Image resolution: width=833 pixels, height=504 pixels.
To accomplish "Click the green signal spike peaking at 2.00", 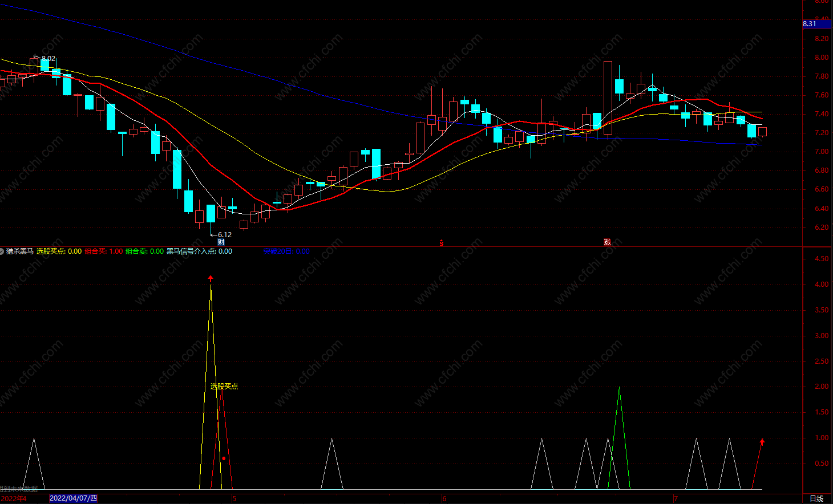I will click(620, 438).
